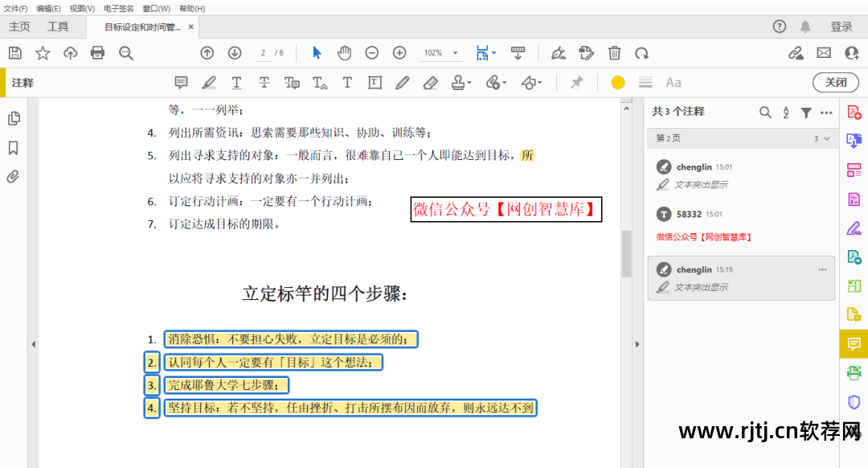Switch to the 主页 tab
This screenshot has height=468, width=868.
tap(19, 27)
